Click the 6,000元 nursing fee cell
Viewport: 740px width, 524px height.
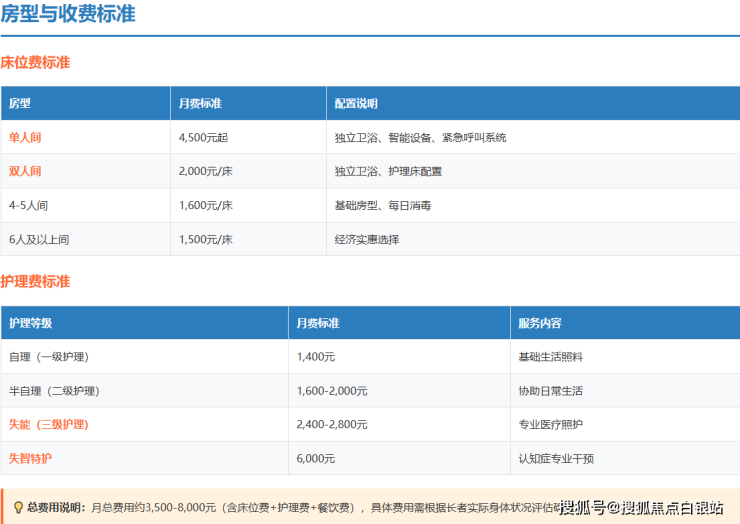316,459
